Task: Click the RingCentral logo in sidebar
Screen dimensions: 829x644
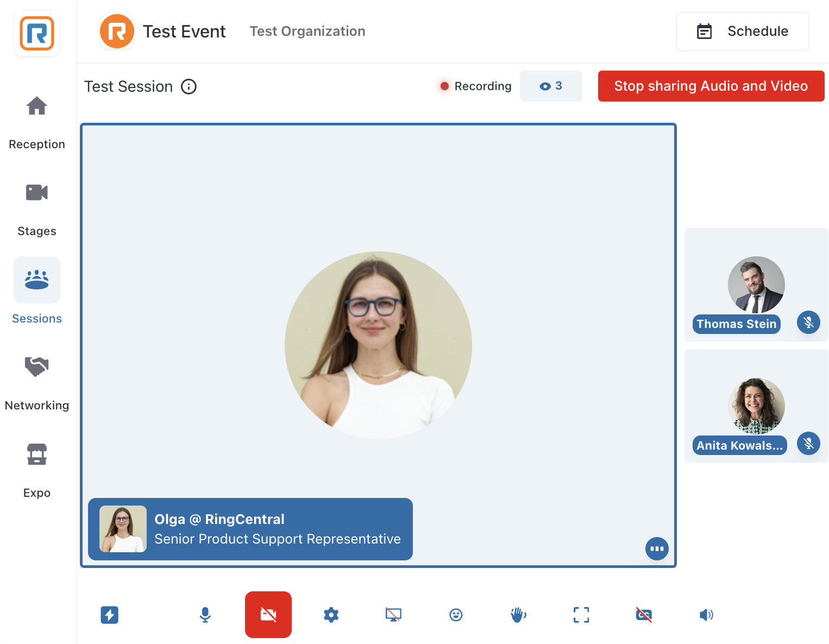Action: [x=37, y=33]
